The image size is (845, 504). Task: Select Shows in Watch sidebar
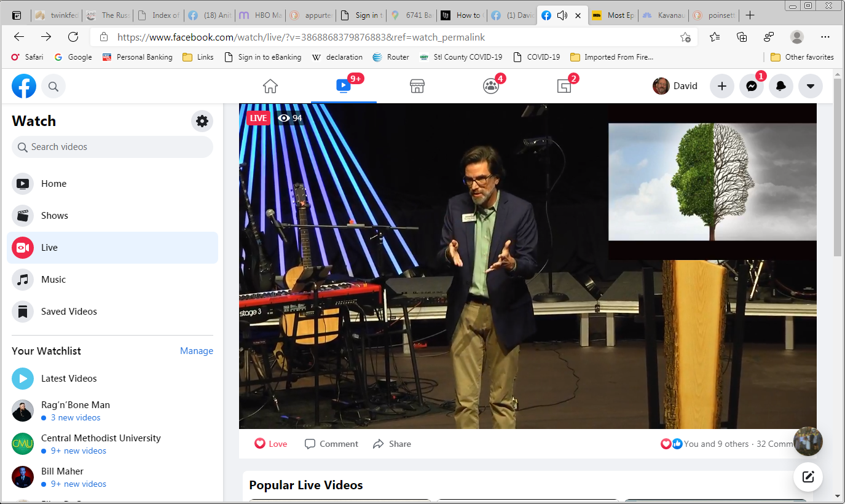pos(55,216)
